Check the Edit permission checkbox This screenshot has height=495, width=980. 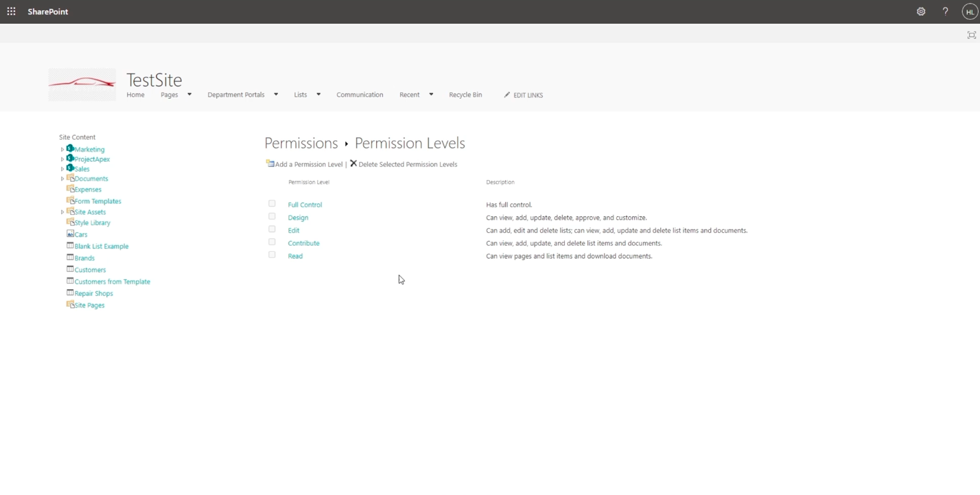click(x=272, y=229)
